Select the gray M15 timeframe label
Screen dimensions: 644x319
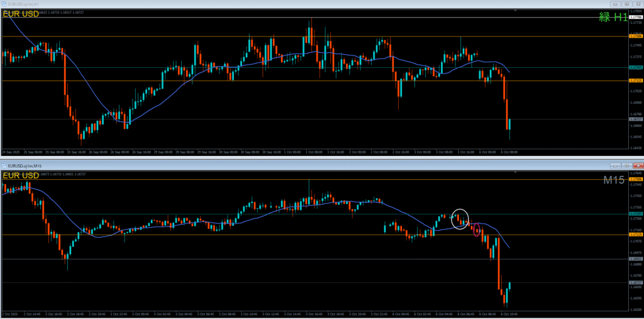coord(613,181)
